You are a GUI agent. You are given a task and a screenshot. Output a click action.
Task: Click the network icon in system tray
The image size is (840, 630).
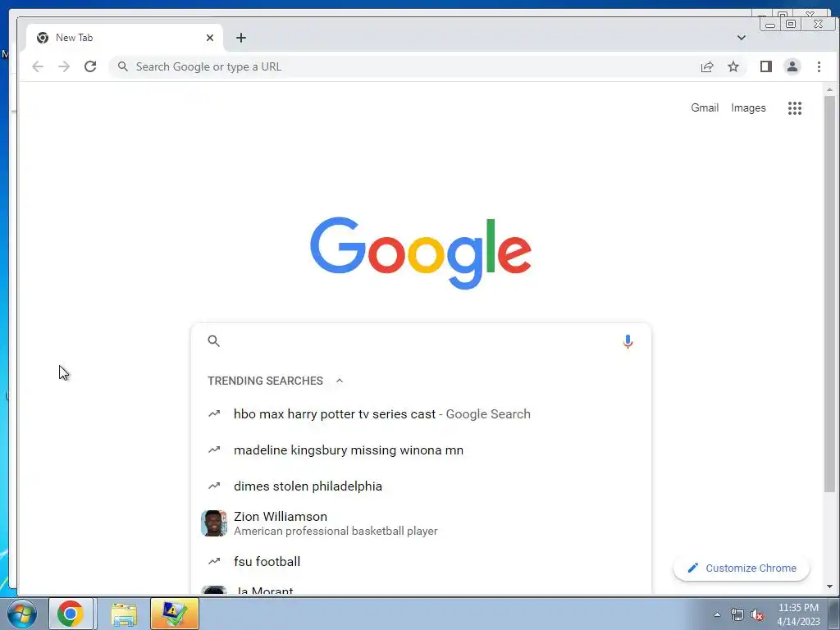737,614
